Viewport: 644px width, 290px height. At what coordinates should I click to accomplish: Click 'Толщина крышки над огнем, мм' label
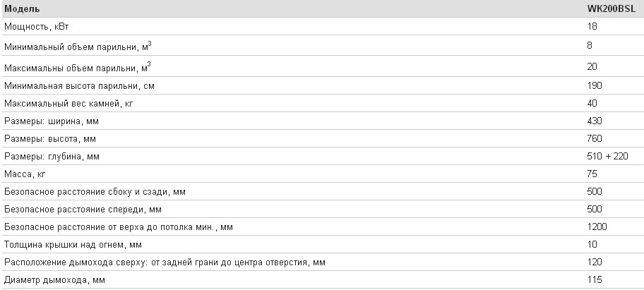pyautogui.click(x=73, y=245)
